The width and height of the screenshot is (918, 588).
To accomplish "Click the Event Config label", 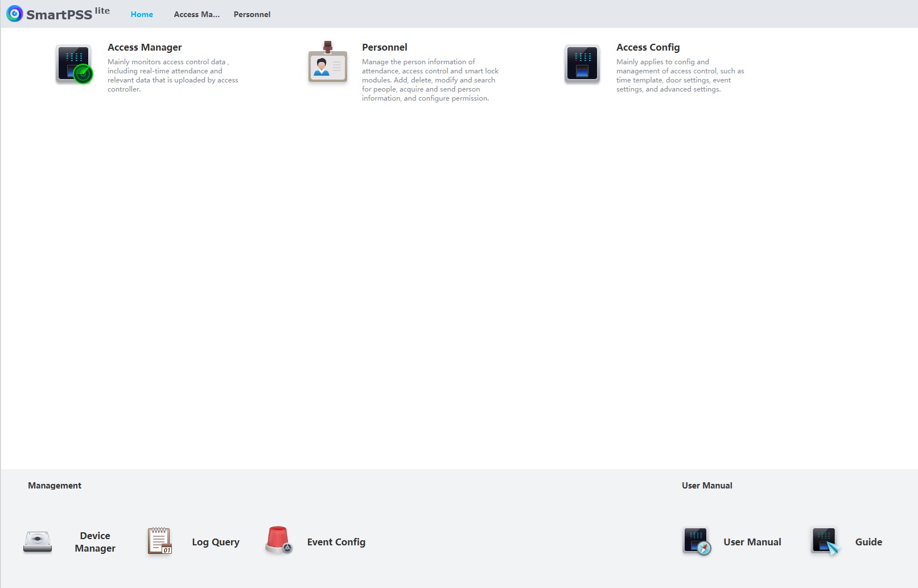I will tap(336, 542).
